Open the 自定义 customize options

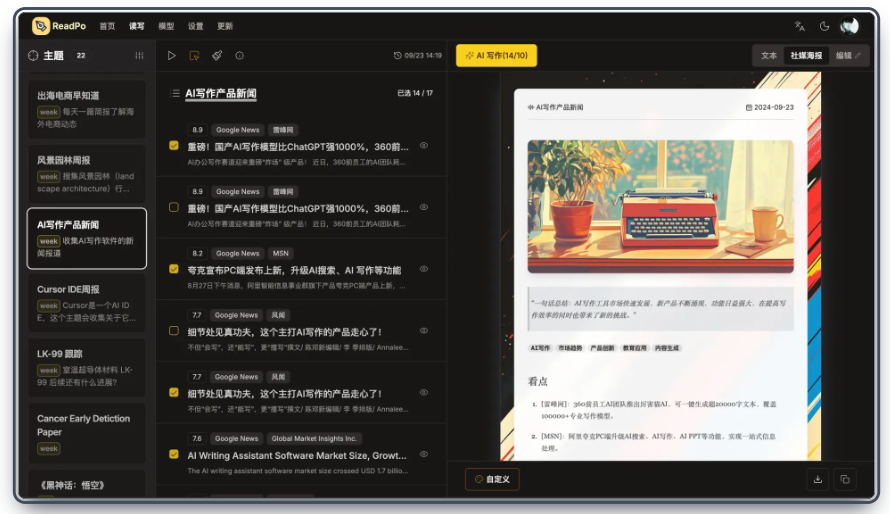click(492, 479)
